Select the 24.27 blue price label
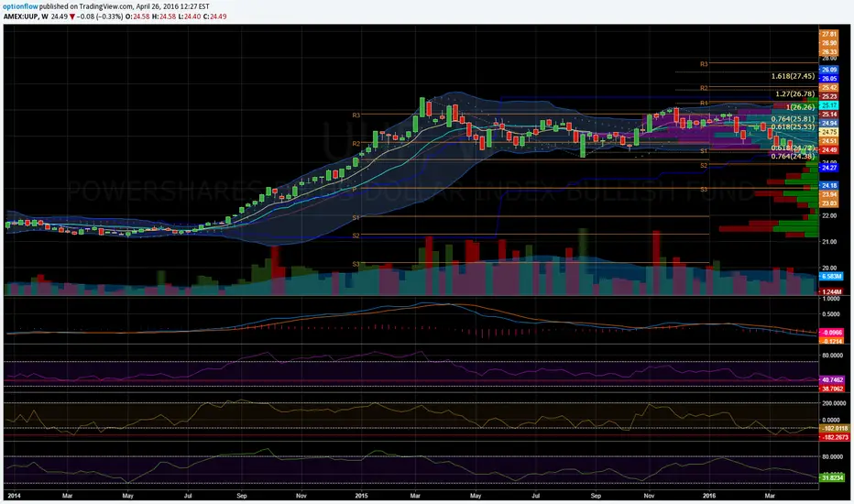Image resolution: width=854 pixels, height=504 pixels. pos(829,168)
